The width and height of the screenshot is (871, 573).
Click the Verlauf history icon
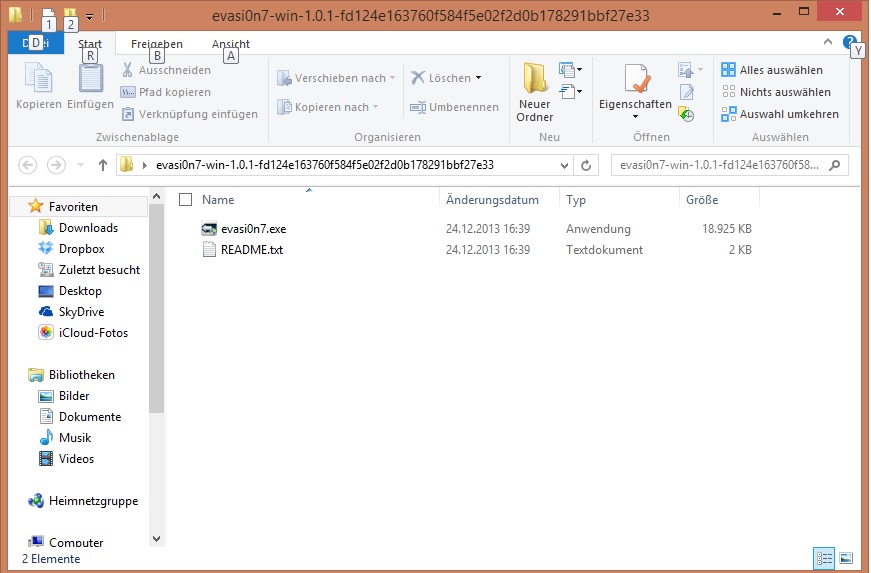point(687,114)
